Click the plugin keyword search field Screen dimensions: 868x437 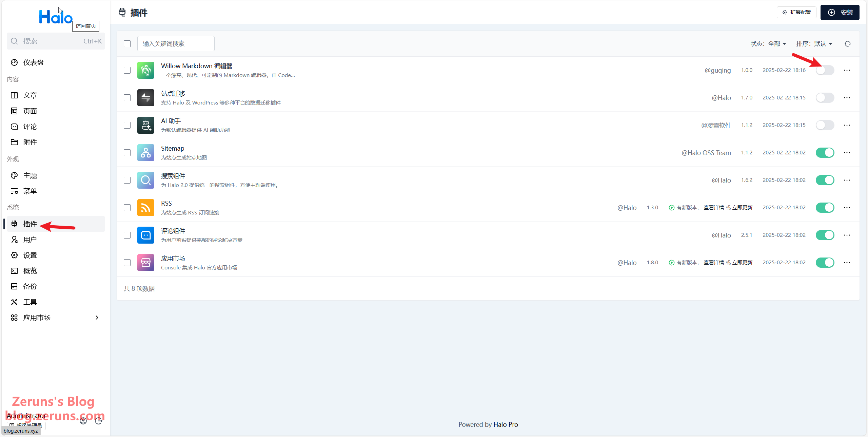(176, 44)
